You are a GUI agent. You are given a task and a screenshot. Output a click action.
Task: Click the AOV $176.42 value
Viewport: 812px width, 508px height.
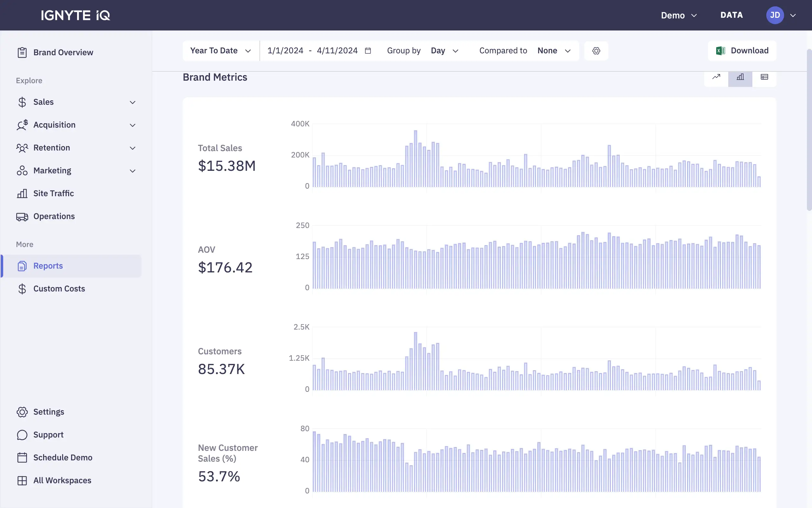(x=225, y=268)
